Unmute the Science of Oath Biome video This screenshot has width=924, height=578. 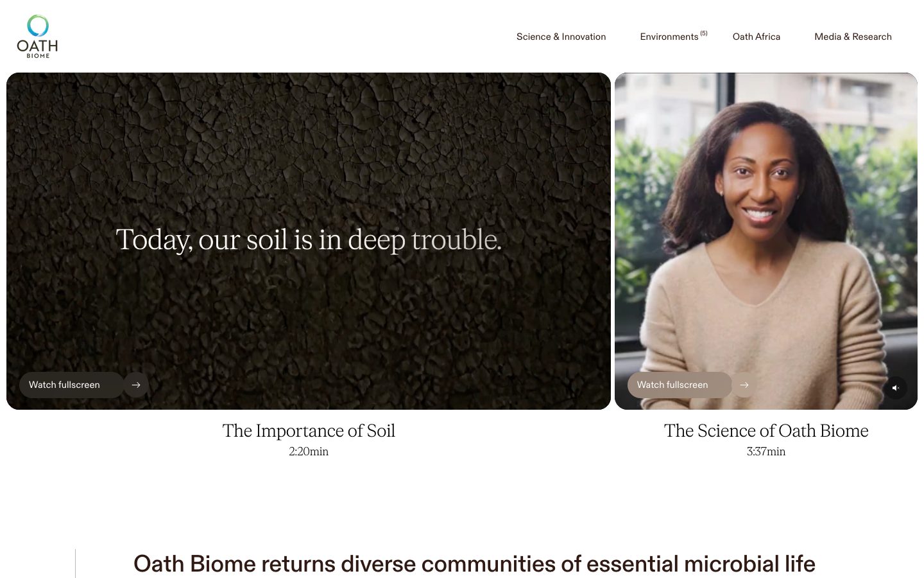pos(896,387)
